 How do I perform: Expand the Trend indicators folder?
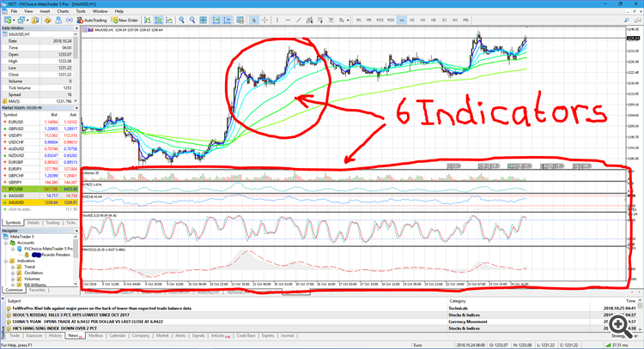pyautogui.click(x=13, y=267)
